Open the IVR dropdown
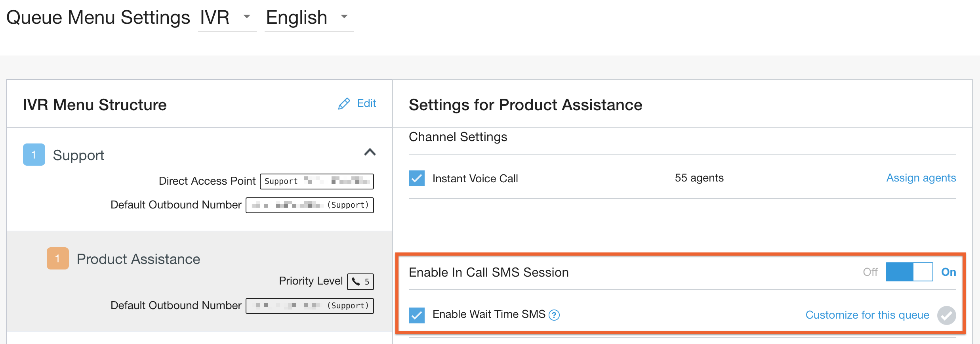The width and height of the screenshot is (980, 344). point(227,18)
